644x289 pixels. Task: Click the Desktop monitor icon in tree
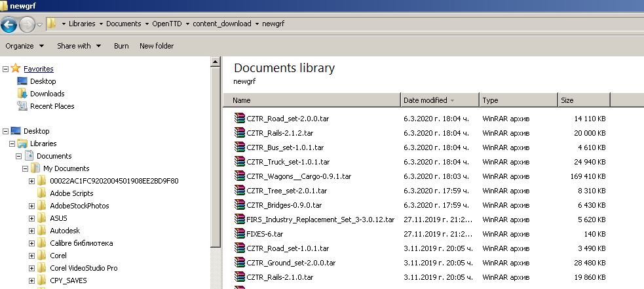pos(16,130)
